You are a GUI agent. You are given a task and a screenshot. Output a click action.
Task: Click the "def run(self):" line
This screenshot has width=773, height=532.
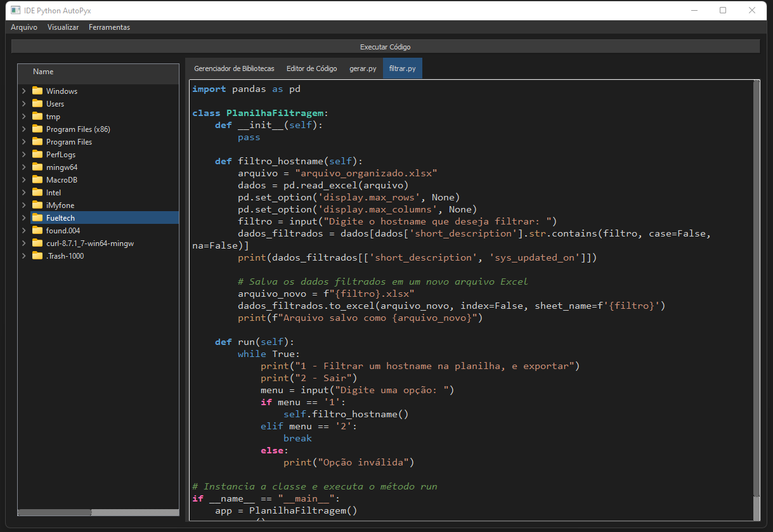point(255,342)
